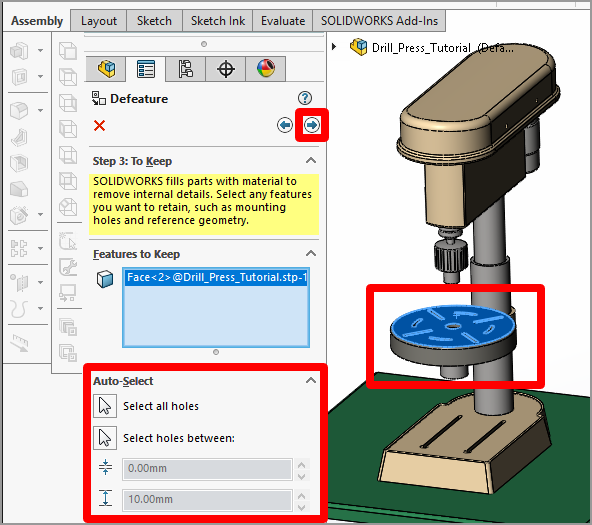Open dropdown beside Extruded Cut icon
The height and width of the screenshot is (525, 592).
coord(40,77)
